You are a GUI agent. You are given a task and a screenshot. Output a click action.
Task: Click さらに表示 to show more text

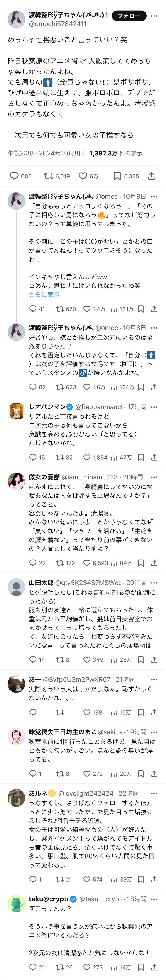[44, 294]
